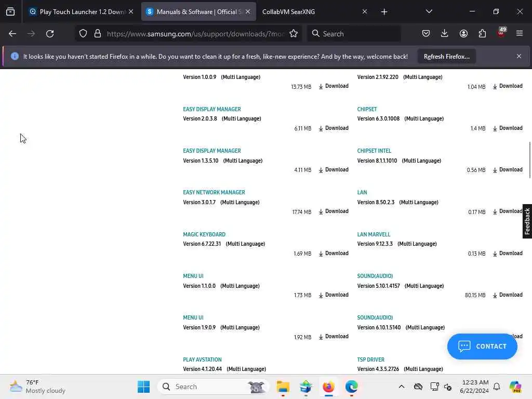Go back to previous page

pos(12,34)
